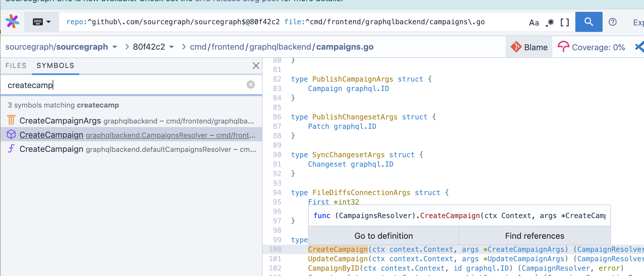The width and height of the screenshot is (644, 276).
Task: Select CreateCampaign CampaignsResolver interface method symbol
Action: coord(131,135)
